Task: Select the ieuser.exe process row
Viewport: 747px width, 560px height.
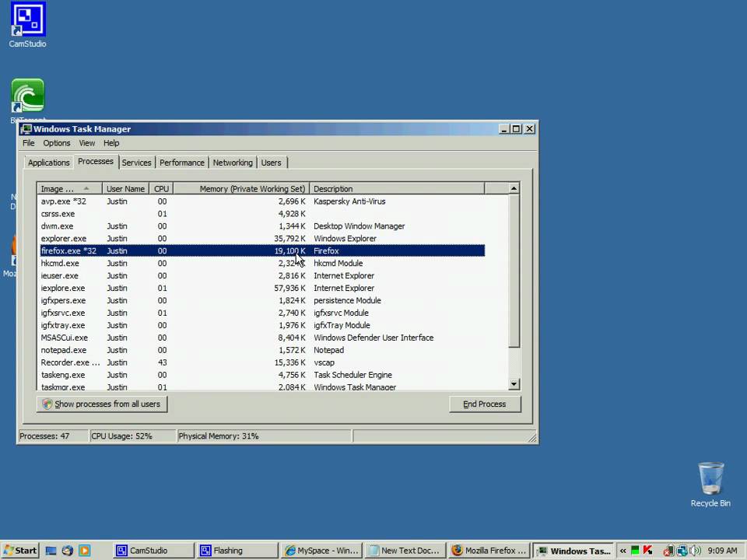Action: tap(261, 275)
